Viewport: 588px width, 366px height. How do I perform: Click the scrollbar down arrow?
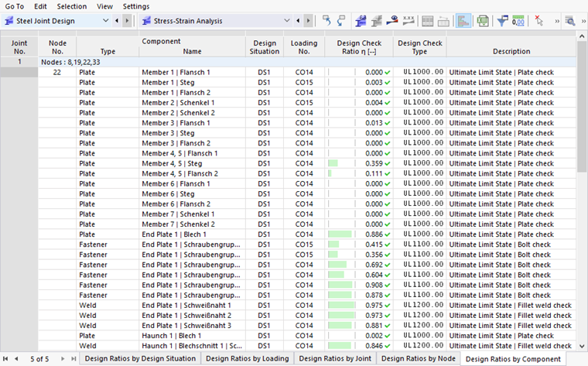(x=582, y=346)
